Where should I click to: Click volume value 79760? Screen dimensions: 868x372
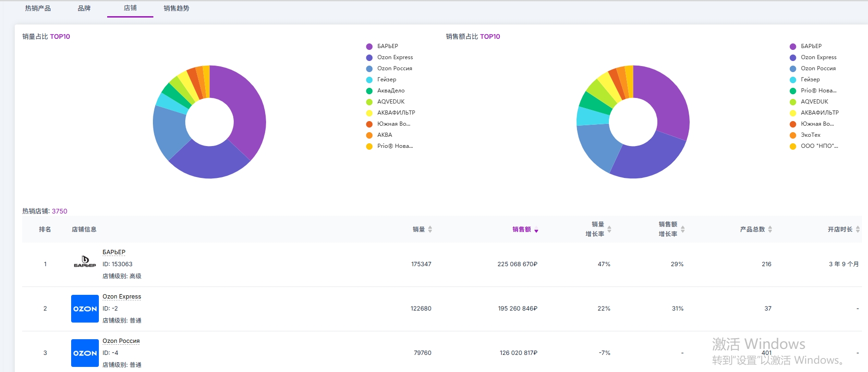tap(423, 353)
